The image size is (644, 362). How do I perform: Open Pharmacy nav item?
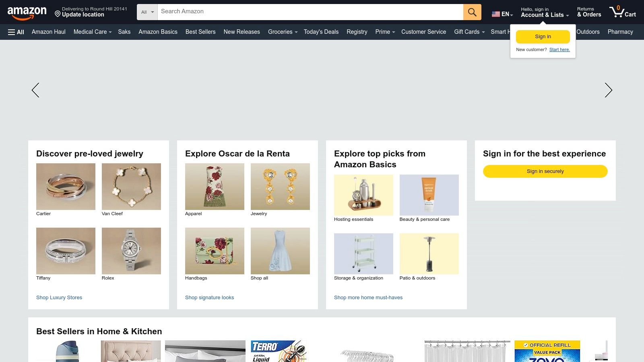620,32
